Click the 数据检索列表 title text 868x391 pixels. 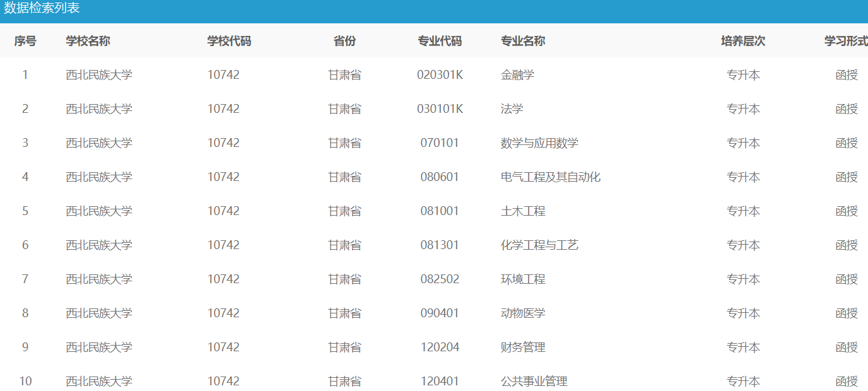(x=42, y=9)
